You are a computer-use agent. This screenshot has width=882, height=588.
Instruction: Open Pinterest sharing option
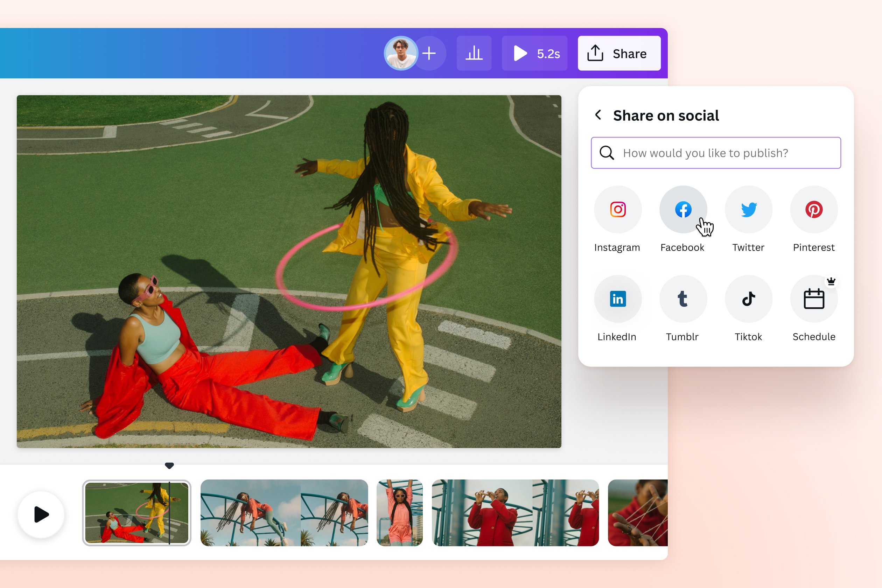coord(813,209)
